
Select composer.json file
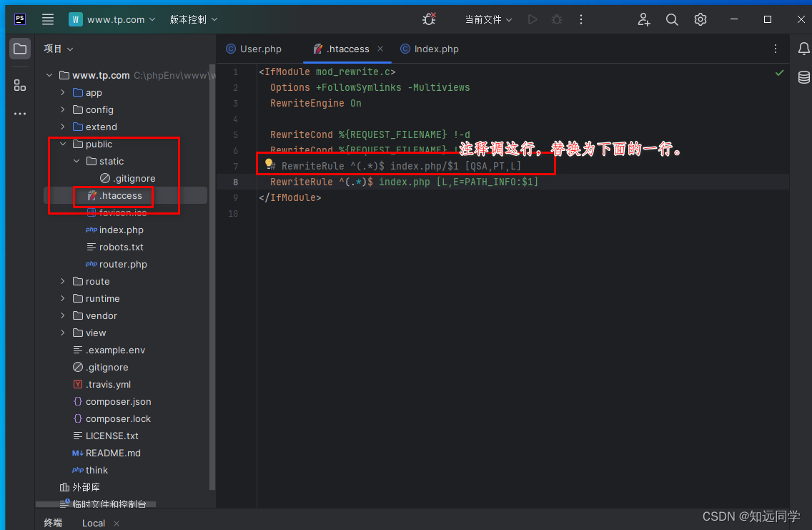click(112, 401)
